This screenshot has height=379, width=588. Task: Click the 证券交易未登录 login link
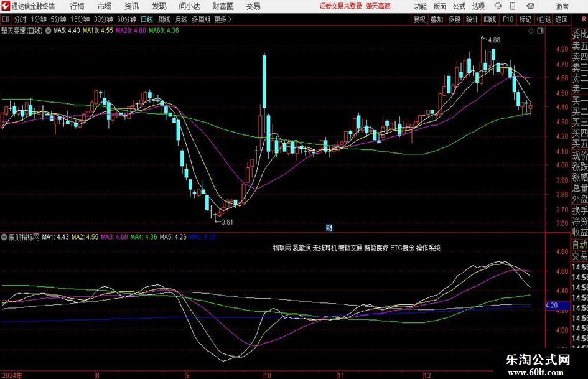341,6
